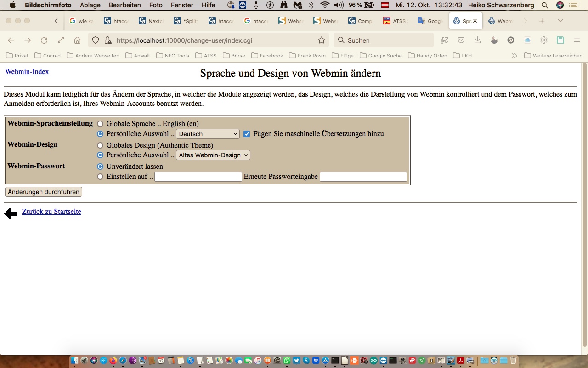Image resolution: width=588 pixels, height=368 pixels.
Task: Show site security info via the padlock
Action: point(108,40)
